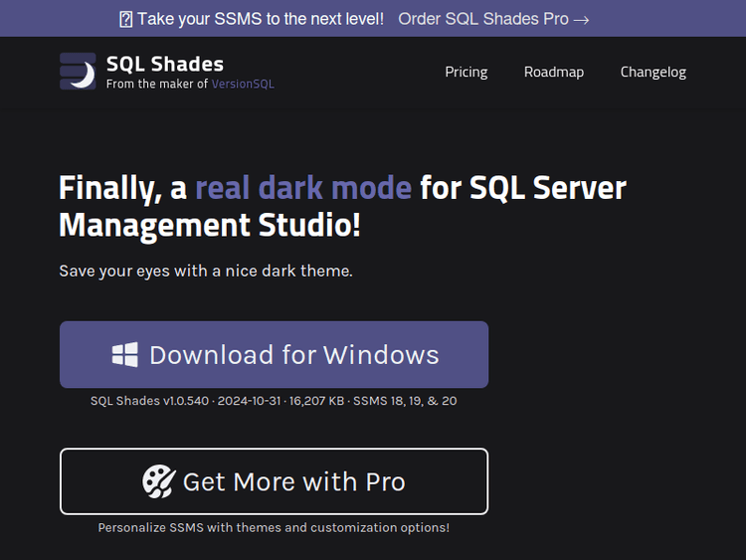Click the Get More with Pro button

(x=275, y=481)
